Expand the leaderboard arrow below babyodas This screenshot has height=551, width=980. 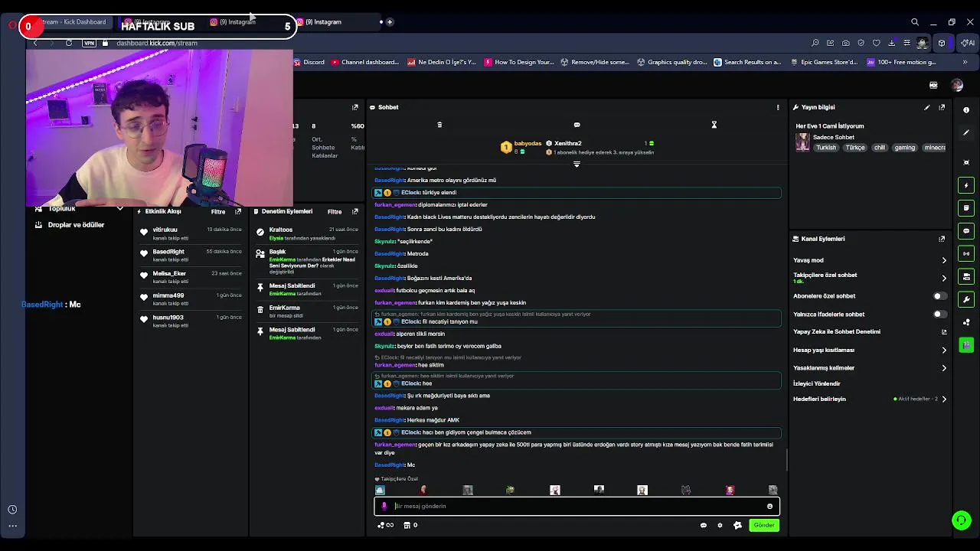[x=577, y=164]
